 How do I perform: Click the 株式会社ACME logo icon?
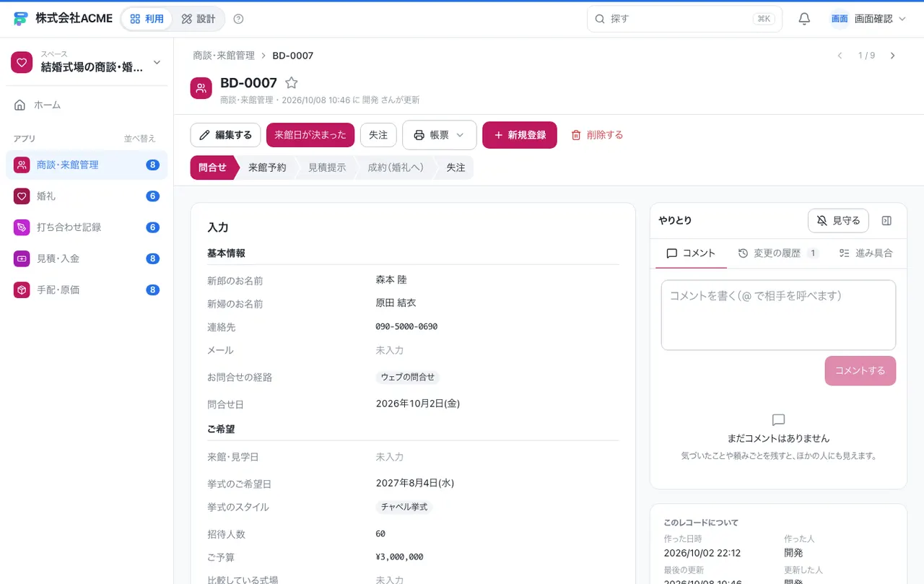click(20, 19)
